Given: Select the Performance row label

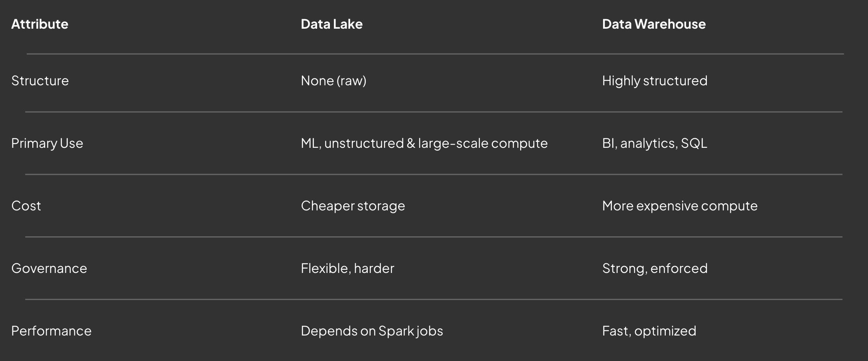Looking at the screenshot, I should pyautogui.click(x=51, y=331).
